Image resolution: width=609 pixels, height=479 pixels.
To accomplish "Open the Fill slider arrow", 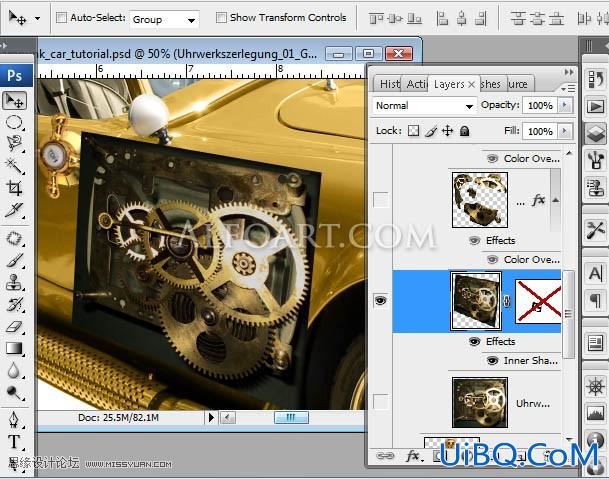I will click(x=565, y=131).
